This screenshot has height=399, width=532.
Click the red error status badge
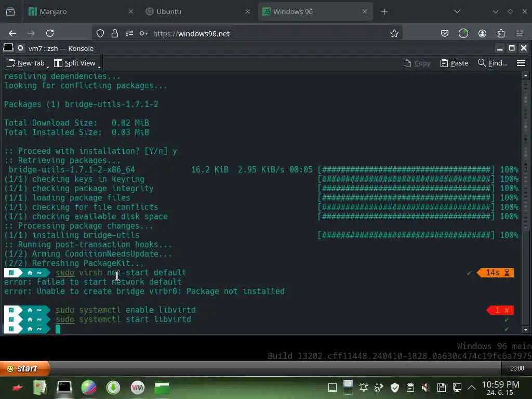[500, 310]
